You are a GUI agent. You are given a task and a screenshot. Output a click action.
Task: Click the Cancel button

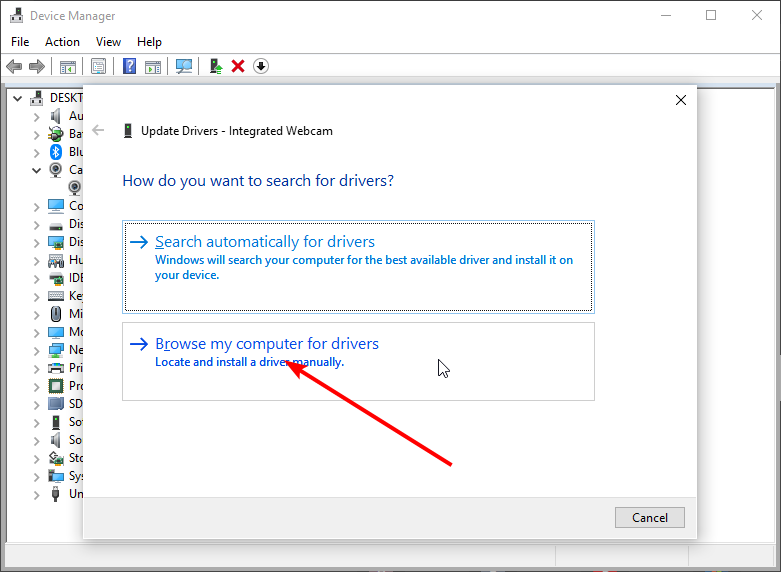click(649, 517)
